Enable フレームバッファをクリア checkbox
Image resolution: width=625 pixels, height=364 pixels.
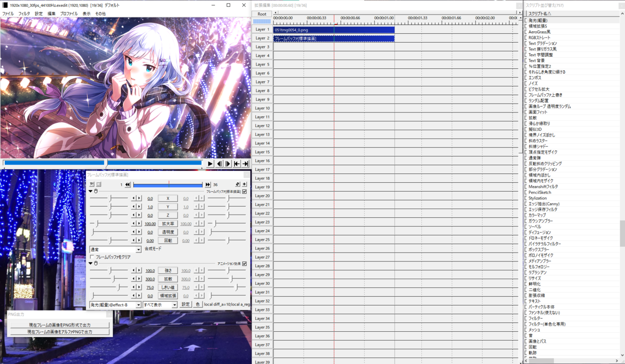point(92,257)
